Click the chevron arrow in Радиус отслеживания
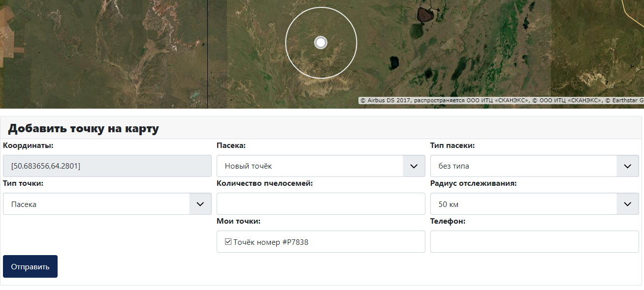 tap(627, 204)
